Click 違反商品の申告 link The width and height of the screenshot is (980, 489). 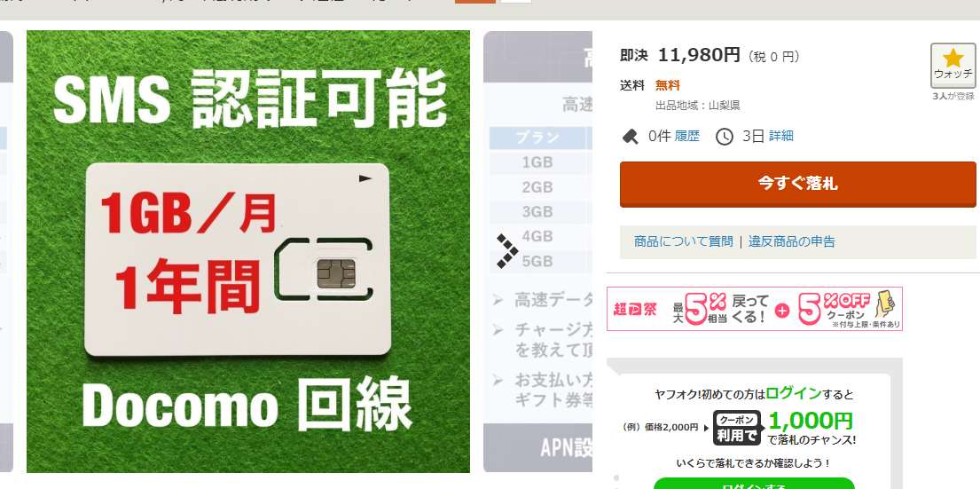pos(791,241)
